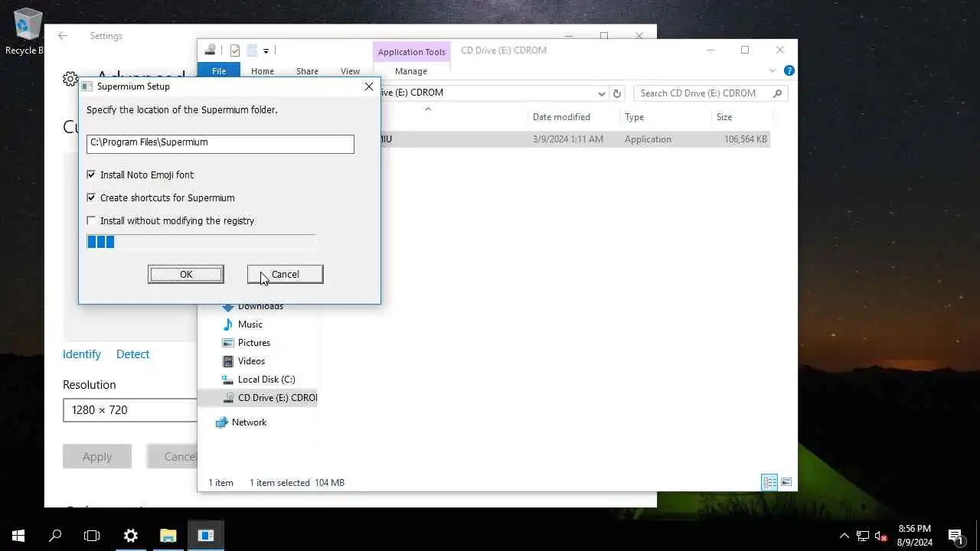This screenshot has width=980, height=551.
Task: Open the clock showing 8:56 PM
Action: [915, 536]
